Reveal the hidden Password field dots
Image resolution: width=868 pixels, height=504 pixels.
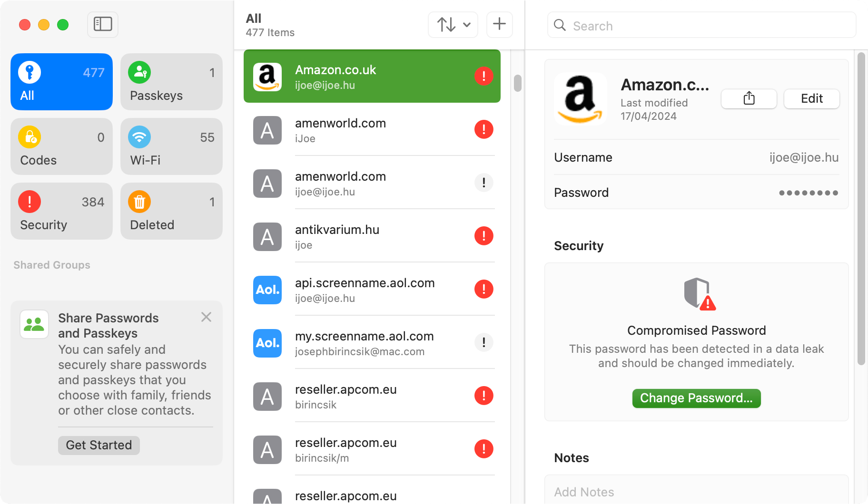[809, 193]
